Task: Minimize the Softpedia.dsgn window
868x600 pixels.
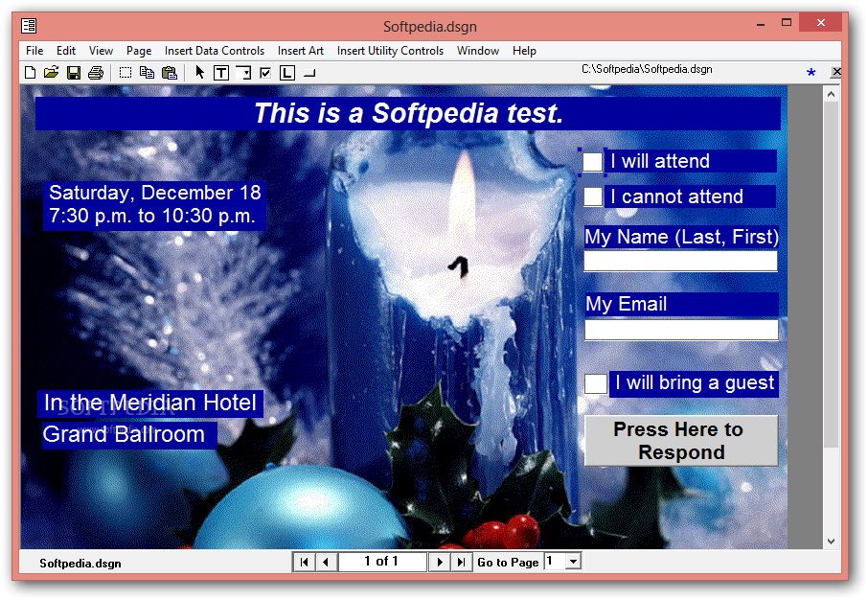Action: click(x=761, y=24)
